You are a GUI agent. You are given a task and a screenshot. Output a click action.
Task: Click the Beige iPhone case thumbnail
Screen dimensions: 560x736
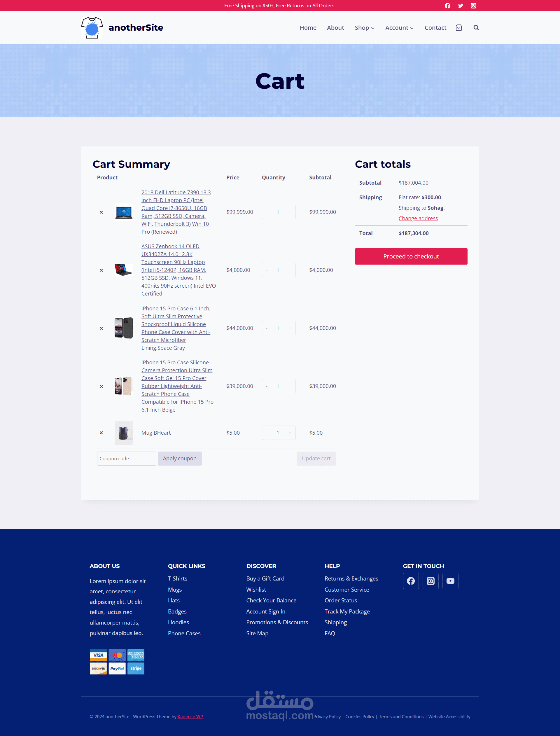click(x=124, y=386)
